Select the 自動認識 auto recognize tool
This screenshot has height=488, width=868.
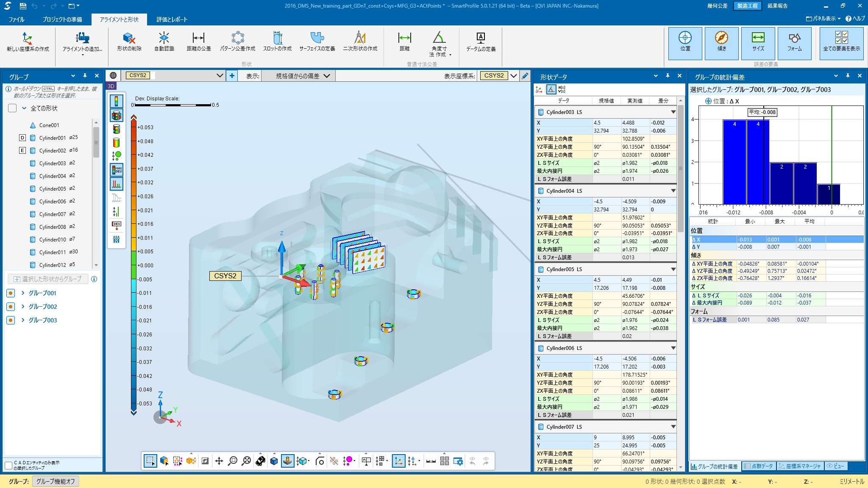click(x=164, y=42)
